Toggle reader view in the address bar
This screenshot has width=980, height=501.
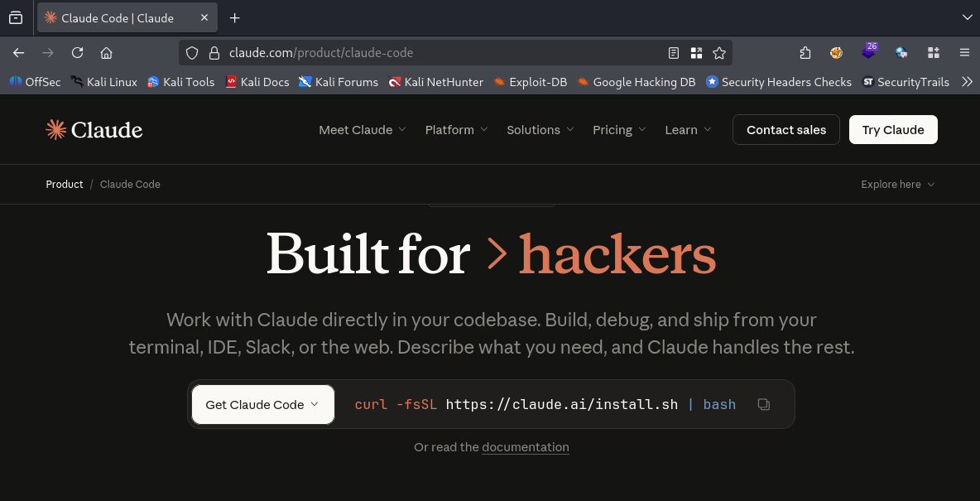(674, 53)
